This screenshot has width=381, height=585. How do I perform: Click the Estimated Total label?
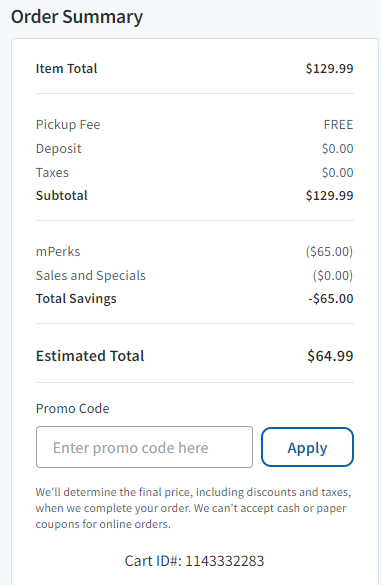click(90, 356)
